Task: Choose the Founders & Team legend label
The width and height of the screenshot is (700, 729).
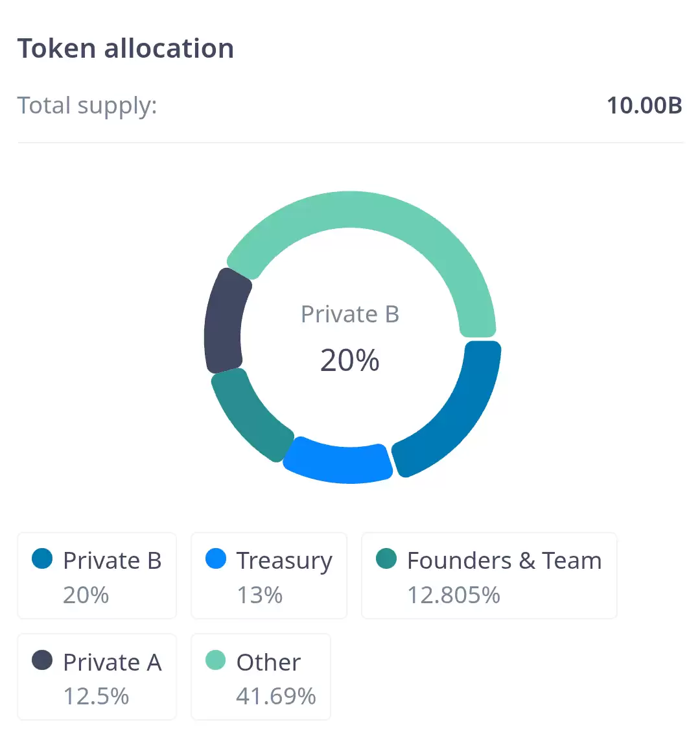Action: (504, 560)
